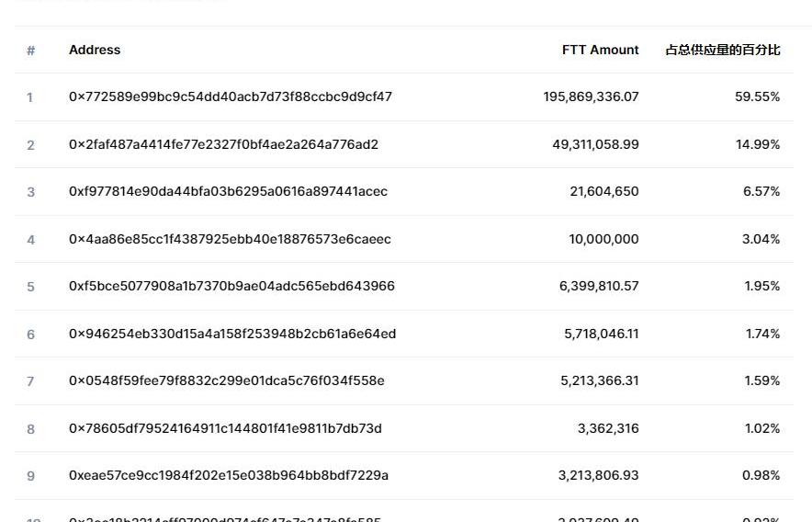812x522 pixels.
Task: Sort by the Address column header
Action: (x=95, y=50)
